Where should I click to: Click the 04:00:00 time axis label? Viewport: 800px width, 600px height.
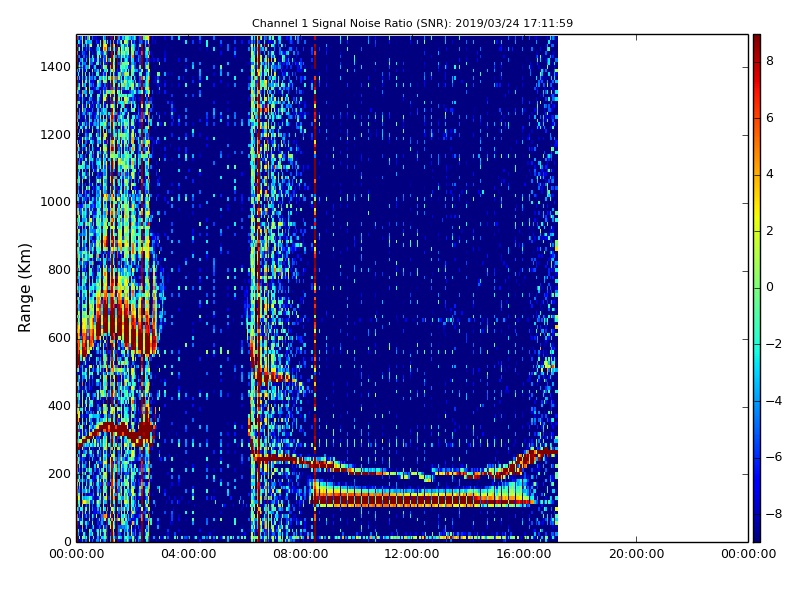[x=189, y=554]
